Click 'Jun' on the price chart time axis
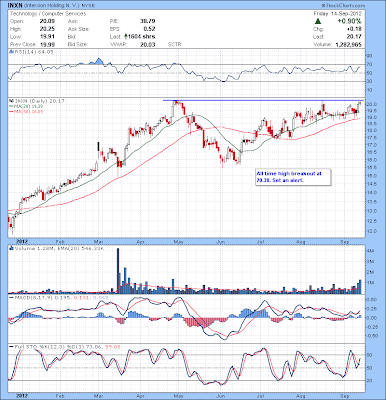386x400 pixels. (x=220, y=241)
